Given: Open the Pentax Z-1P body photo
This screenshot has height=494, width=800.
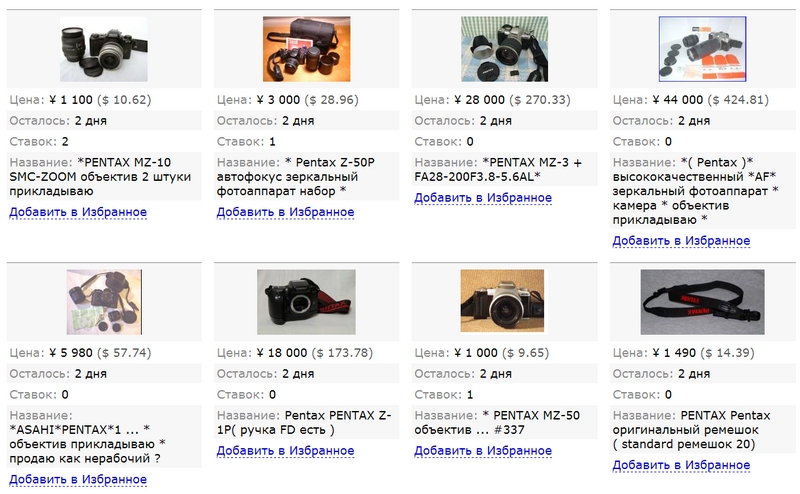Looking at the screenshot, I should (x=306, y=302).
